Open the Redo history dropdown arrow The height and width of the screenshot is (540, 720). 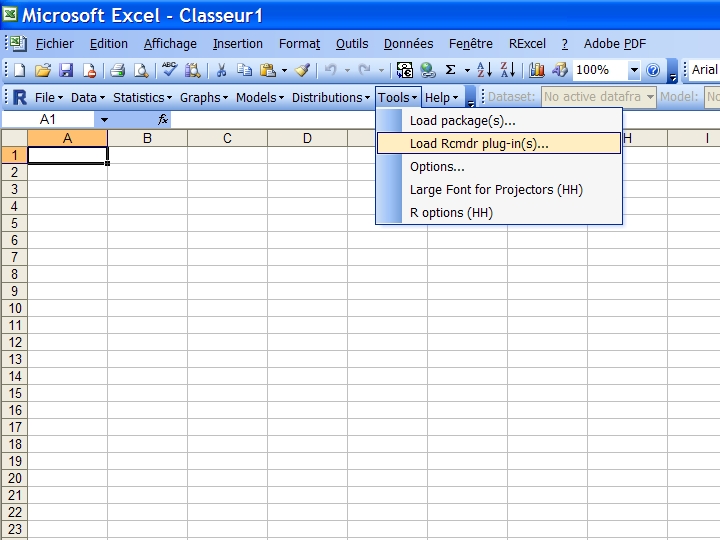(381, 70)
